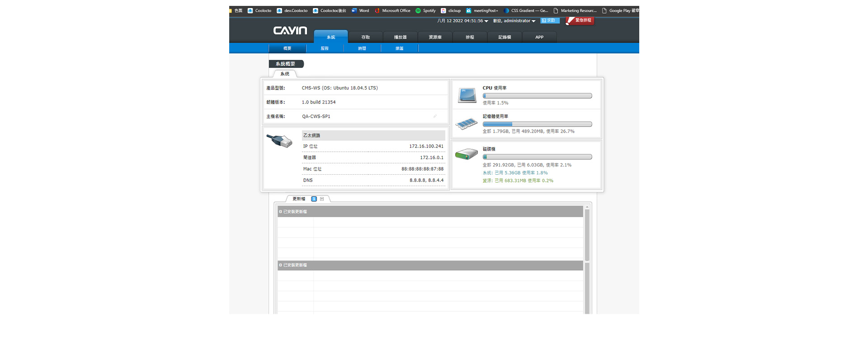
Task: Expand the 更新檔 tab dropdown arrow
Action: (322, 199)
